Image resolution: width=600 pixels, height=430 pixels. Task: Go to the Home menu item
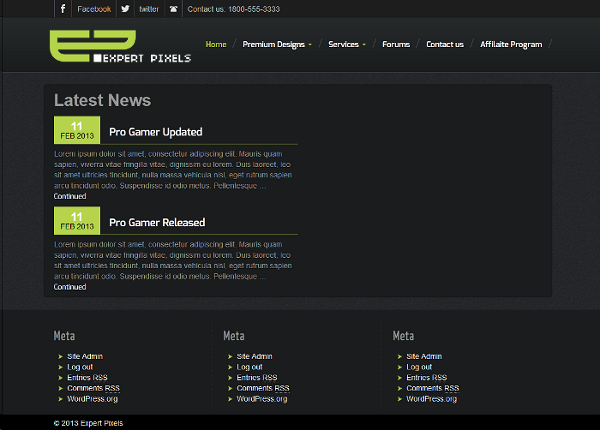point(216,44)
